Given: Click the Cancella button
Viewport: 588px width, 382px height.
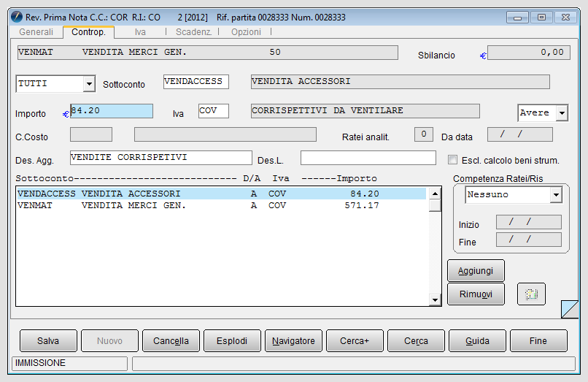Looking at the screenshot, I should click(171, 340).
